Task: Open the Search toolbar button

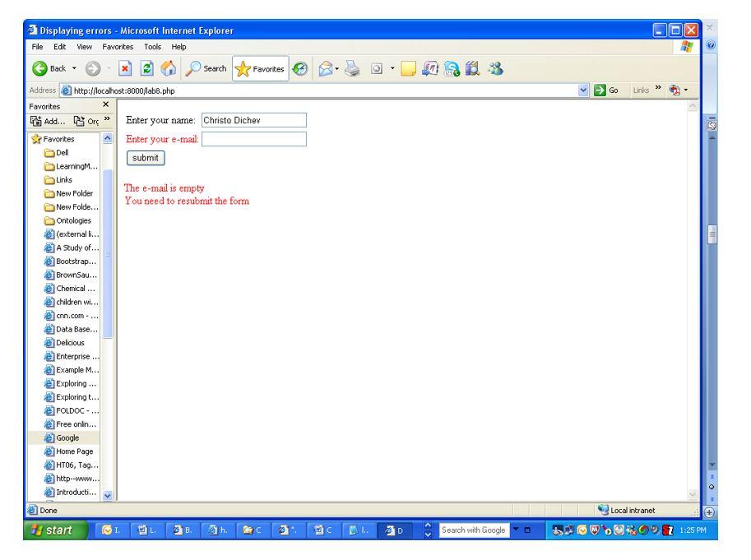Action: coord(206,69)
